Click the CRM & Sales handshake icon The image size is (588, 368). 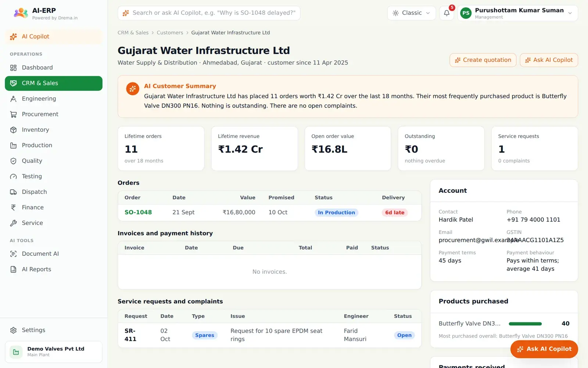point(14,83)
